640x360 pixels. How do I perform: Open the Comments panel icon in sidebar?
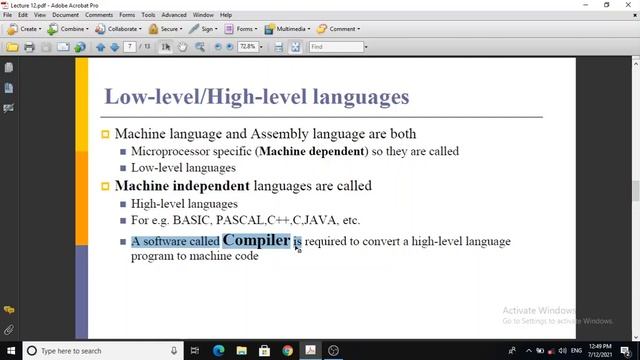(9, 310)
